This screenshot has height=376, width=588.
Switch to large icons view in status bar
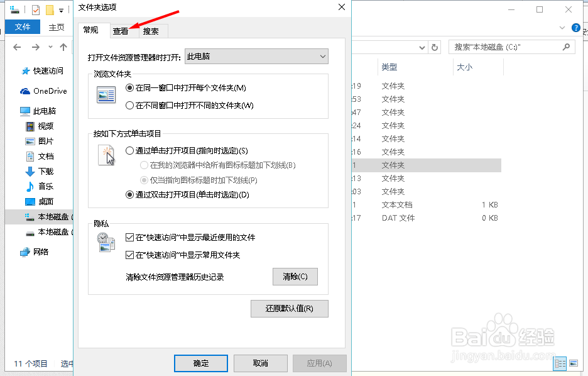(x=574, y=363)
